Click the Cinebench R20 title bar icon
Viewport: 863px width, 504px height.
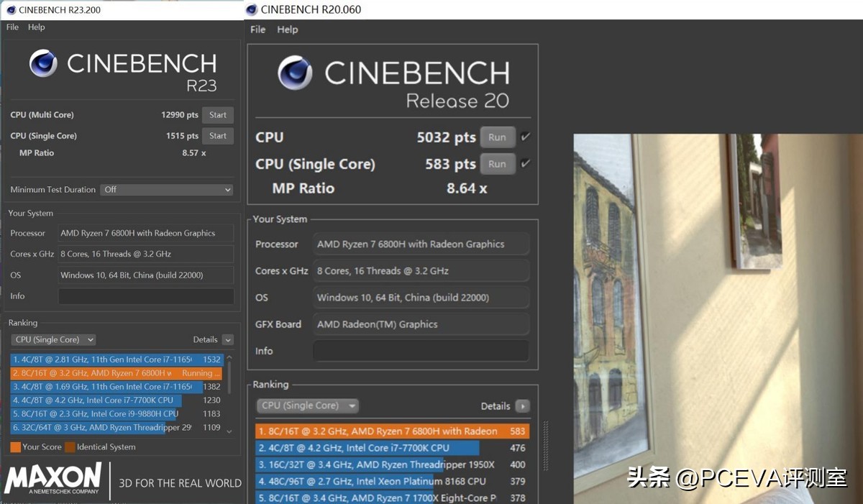coord(251,9)
